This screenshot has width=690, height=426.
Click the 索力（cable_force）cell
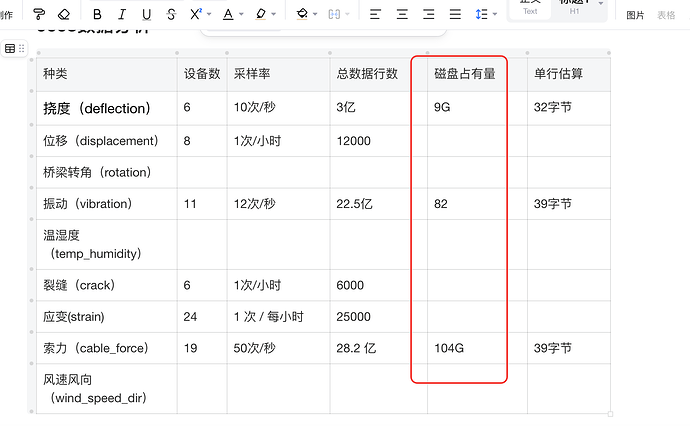[107, 348]
